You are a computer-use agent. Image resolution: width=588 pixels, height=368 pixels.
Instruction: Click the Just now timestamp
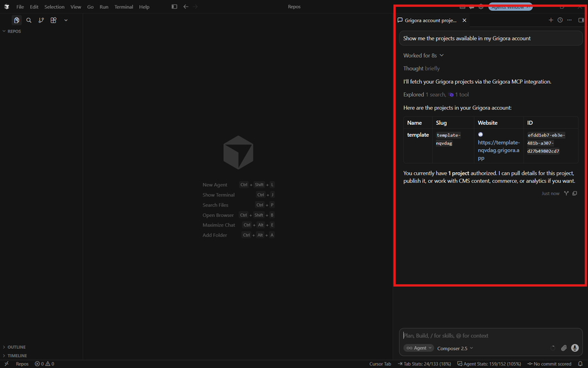pyautogui.click(x=550, y=193)
